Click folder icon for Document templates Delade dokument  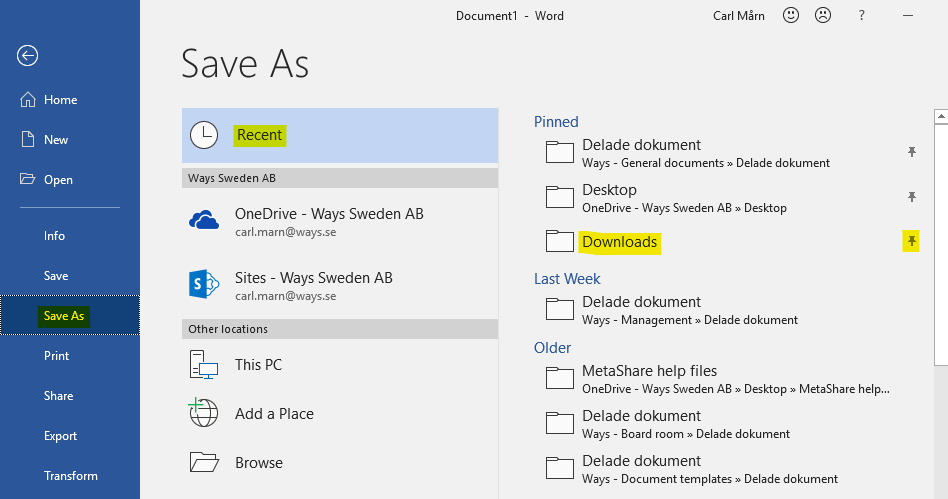pyautogui.click(x=560, y=468)
